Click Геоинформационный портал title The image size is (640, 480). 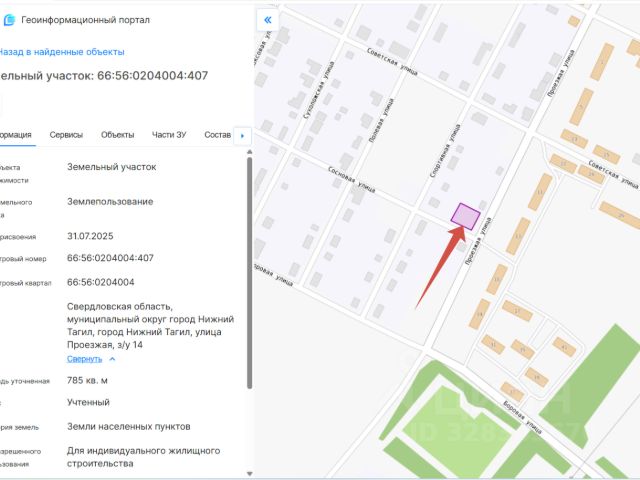point(85,20)
